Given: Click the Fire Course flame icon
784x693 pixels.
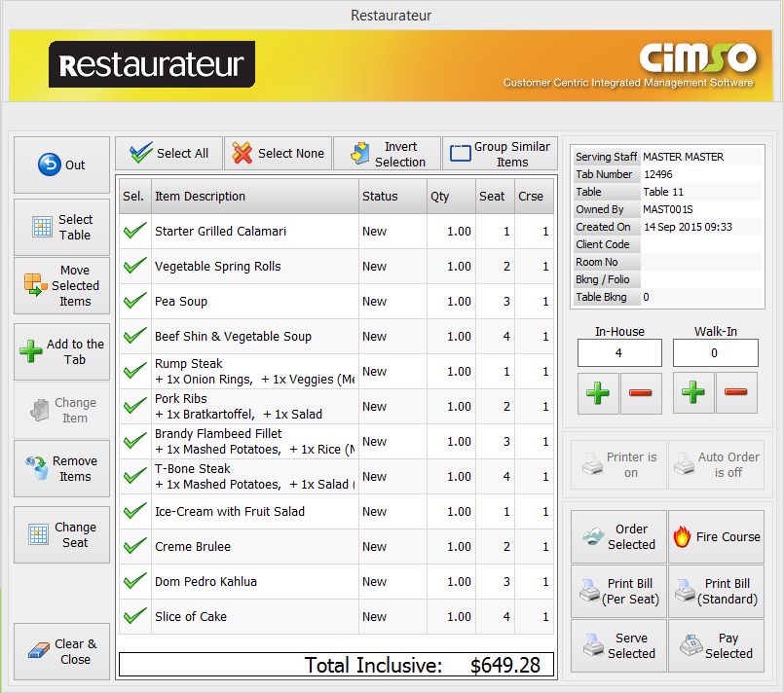Looking at the screenshot, I should point(682,537).
